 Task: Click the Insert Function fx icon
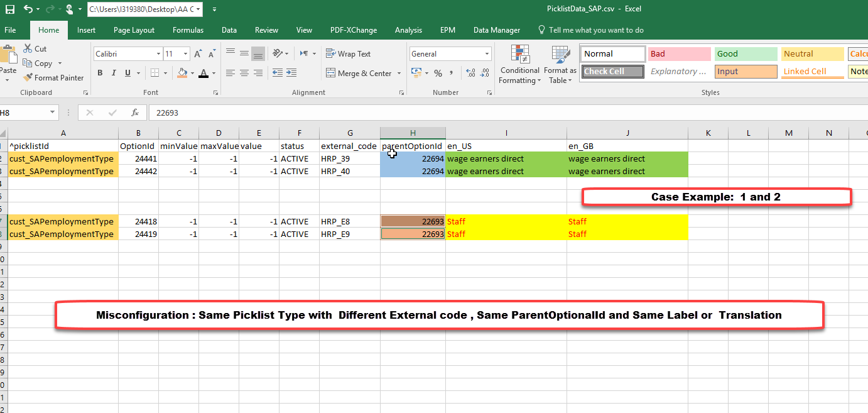135,113
